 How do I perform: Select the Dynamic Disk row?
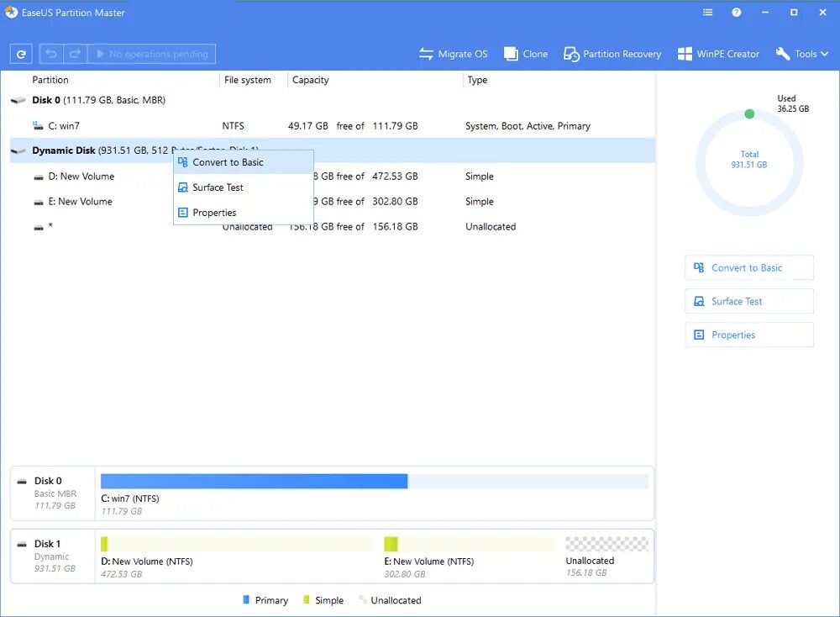click(x=332, y=150)
